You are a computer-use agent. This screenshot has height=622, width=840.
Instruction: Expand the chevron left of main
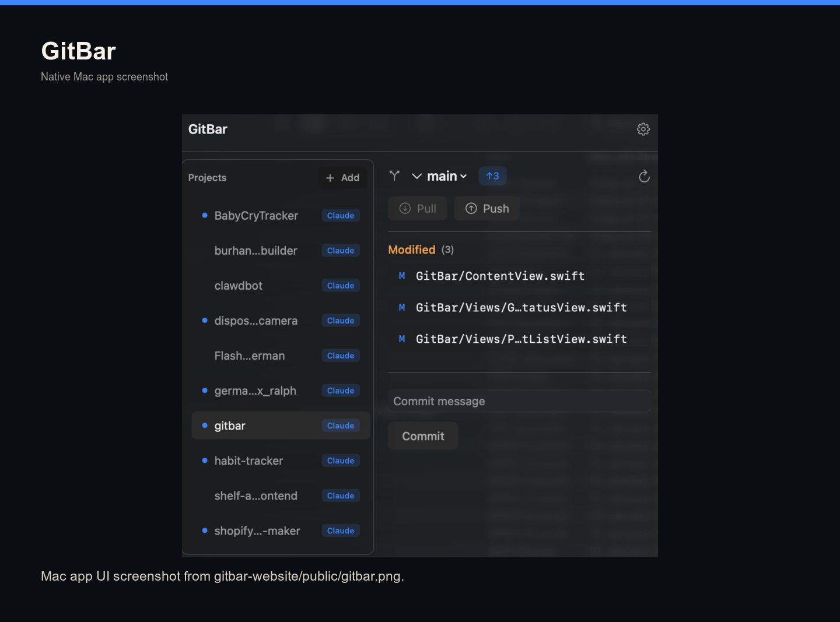[416, 176]
